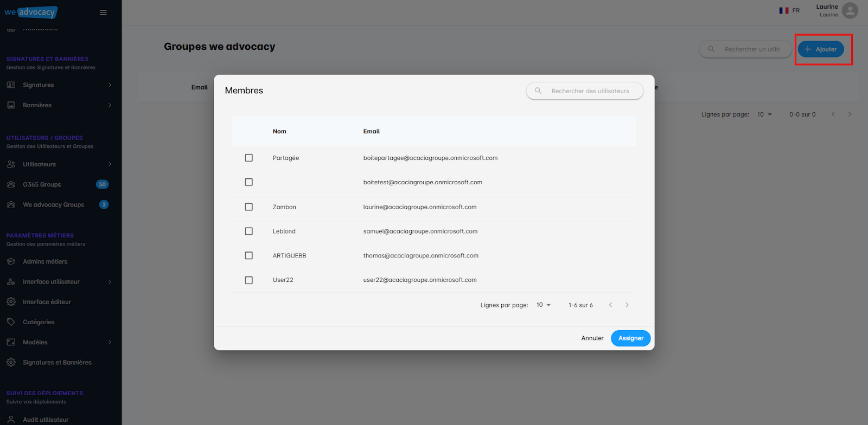Image resolution: width=868 pixels, height=425 pixels.
Task: Click the Modèles icon
Action: [x=11, y=342]
